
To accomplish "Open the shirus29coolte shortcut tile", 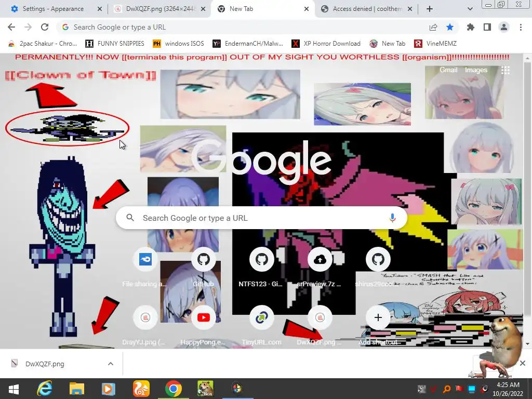I will click(x=378, y=268).
